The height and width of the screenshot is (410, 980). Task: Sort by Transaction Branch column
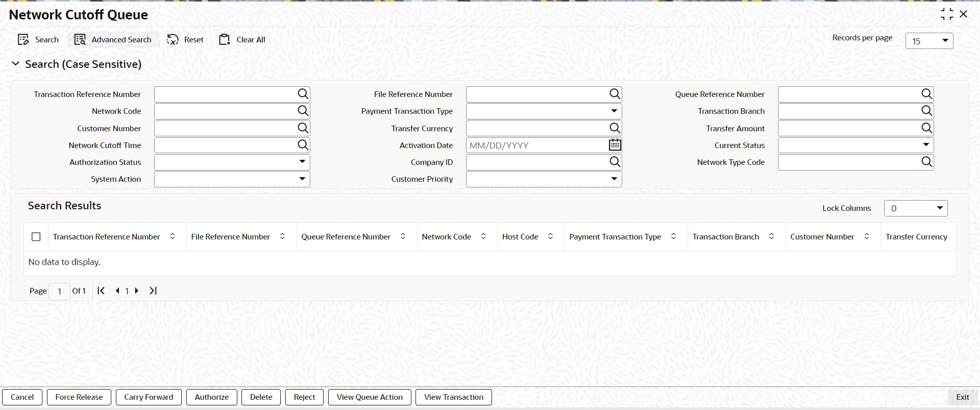point(771,236)
